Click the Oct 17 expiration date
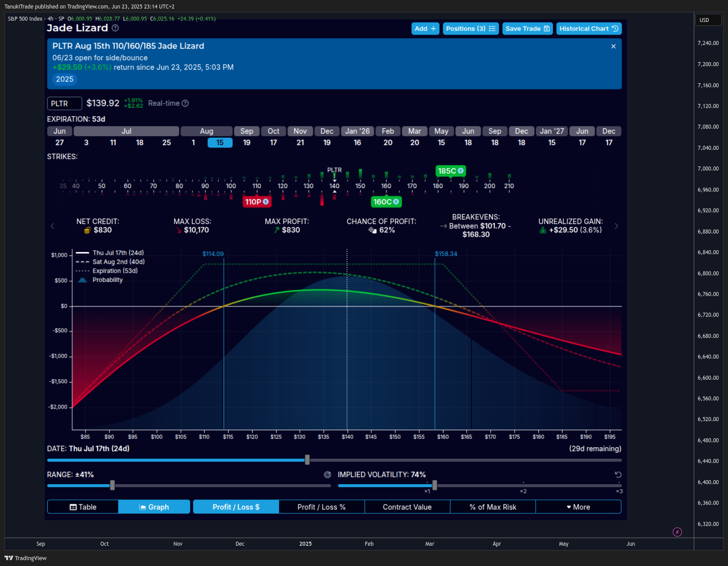The width and height of the screenshot is (728, 566). point(273,143)
